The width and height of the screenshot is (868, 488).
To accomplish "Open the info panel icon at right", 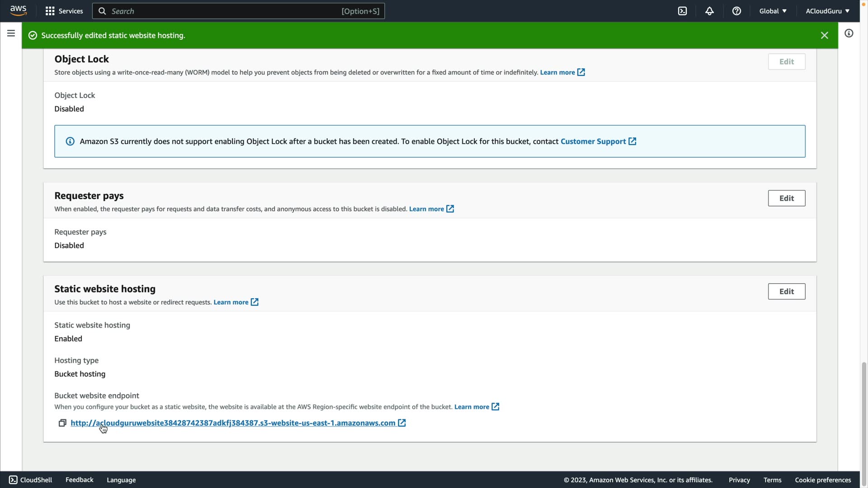I will coord(849,33).
